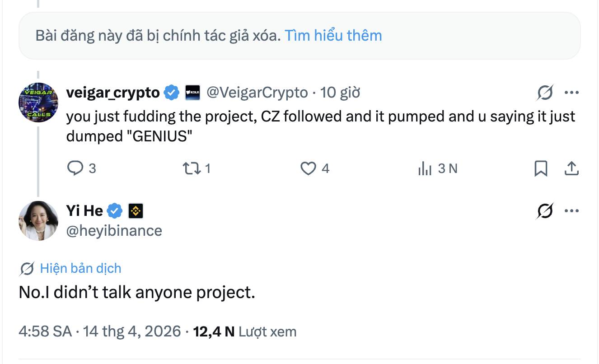The height and width of the screenshot is (364, 599).
Task: Open the KOLI affiliate badge on veigar_crypto
Action: tap(192, 92)
